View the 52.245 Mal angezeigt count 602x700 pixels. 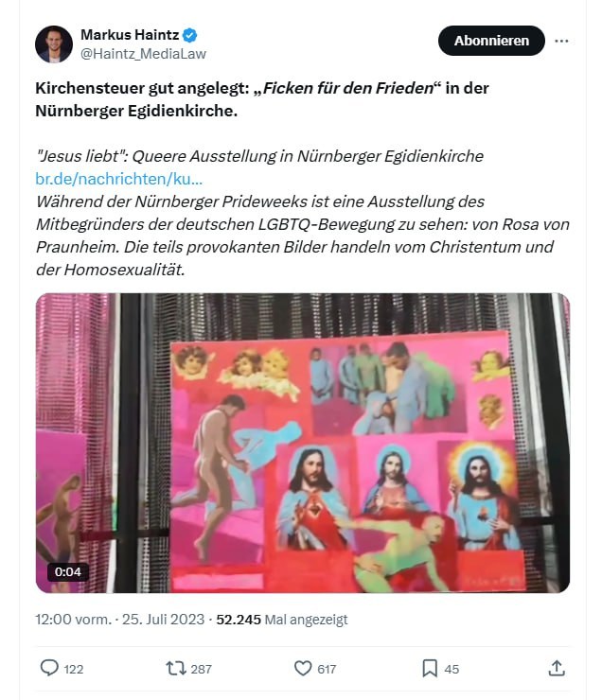click(x=282, y=620)
